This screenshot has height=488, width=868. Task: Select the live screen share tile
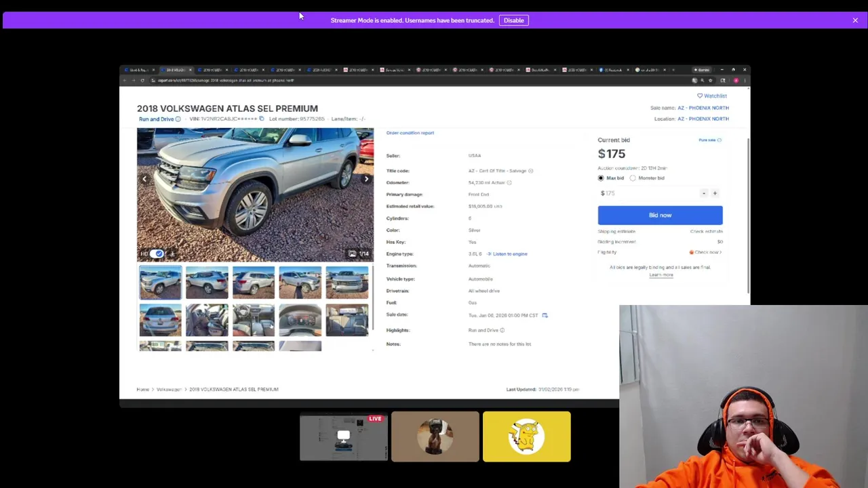click(344, 436)
